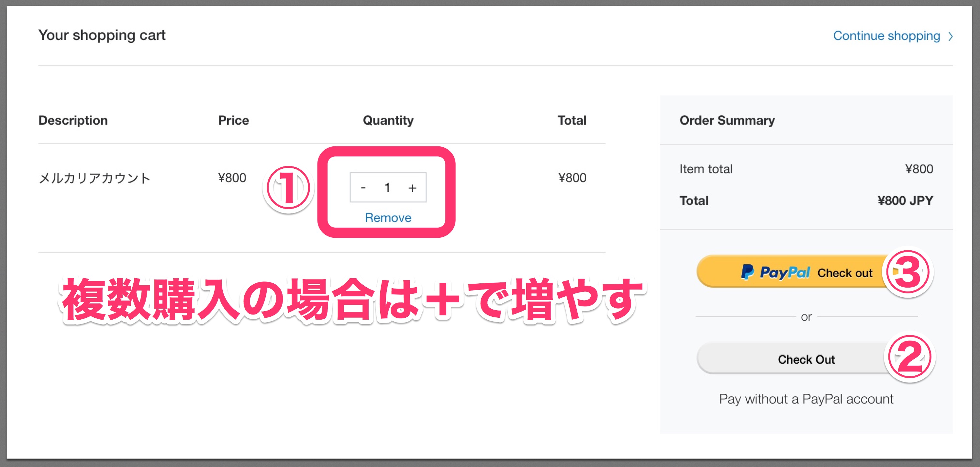Click the circled number 2 marker
The height and width of the screenshot is (467, 980).
coord(909,357)
